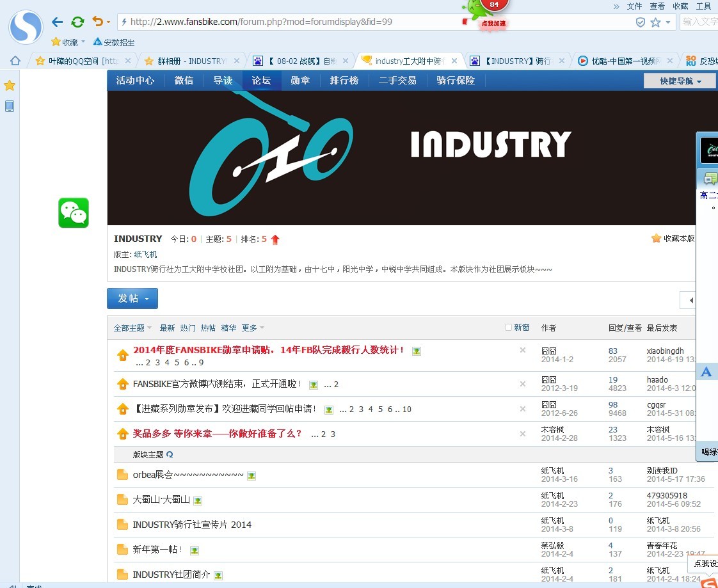Viewport: 718px width, 588px height.
Task: Click folder icon of 大蜀山·大蜀山 thread
Action: (x=122, y=499)
